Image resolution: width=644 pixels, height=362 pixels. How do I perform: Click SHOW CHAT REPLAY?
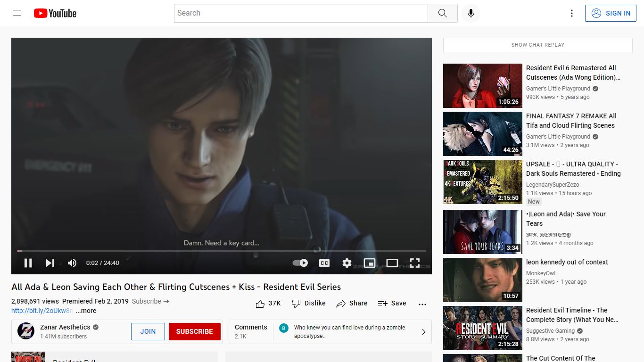point(538,45)
